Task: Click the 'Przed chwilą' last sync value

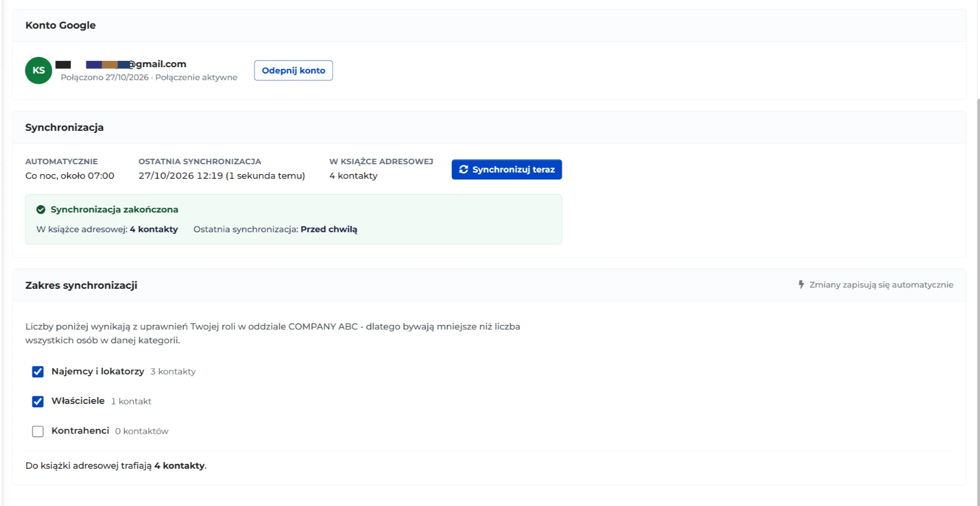Action: pyautogui.click(x=329, y=229)
